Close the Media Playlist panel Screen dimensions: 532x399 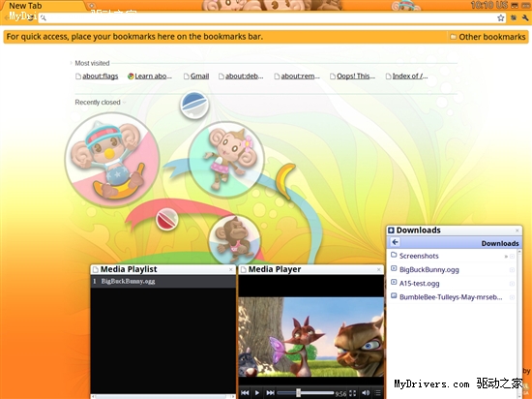point(231,269)
